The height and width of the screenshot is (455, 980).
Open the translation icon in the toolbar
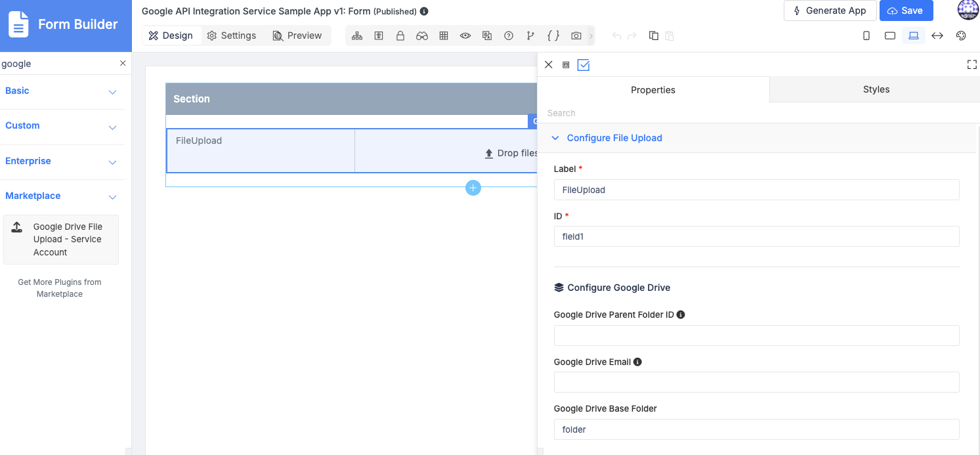(487, 36)
